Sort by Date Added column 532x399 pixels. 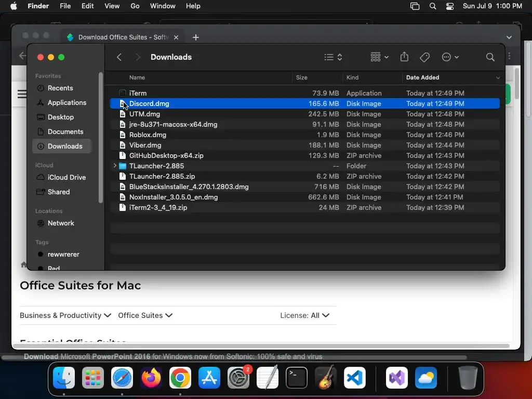423,77
